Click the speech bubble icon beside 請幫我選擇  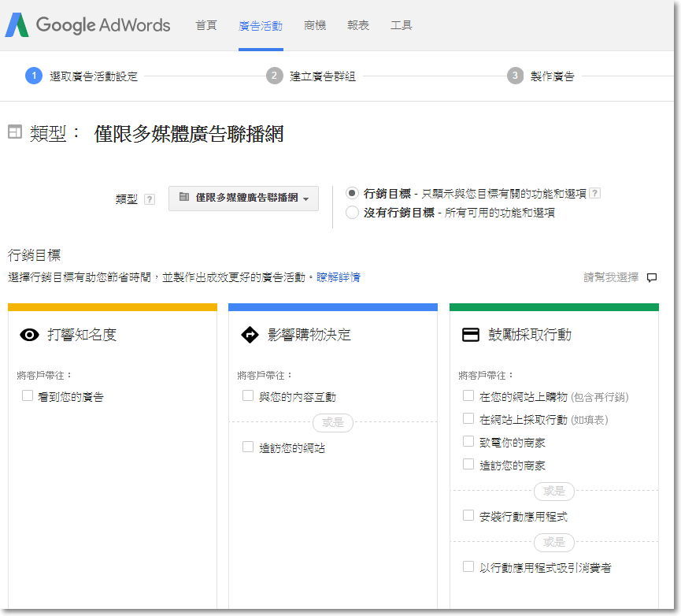tap(651, 277)
